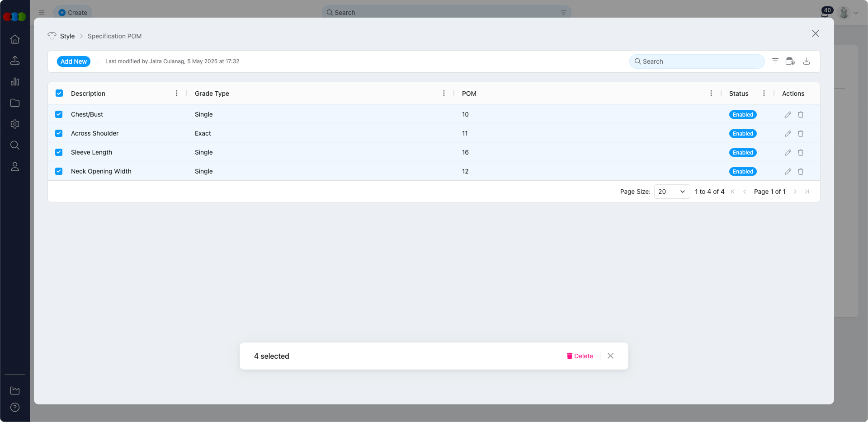Uncheck the select-all checkbox in header
Viewport: 868px width, 422px height.
(59, 93)
